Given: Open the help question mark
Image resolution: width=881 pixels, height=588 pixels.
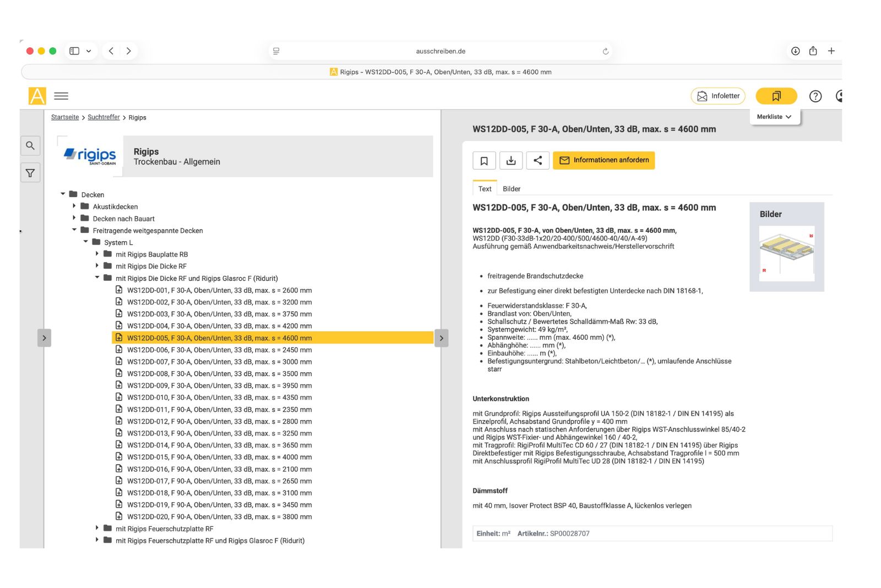Looking at the screenshot, I should pos(815,96).
